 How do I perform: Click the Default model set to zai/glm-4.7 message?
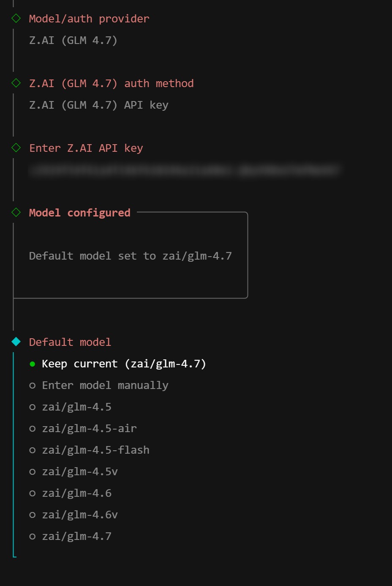pyautogui.click(x=130, y=256)
